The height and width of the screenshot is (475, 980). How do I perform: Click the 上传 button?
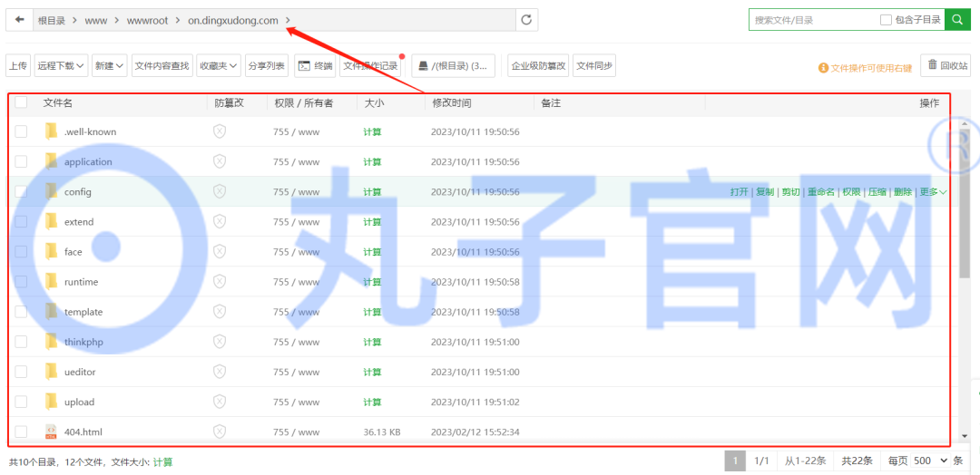[x=18, y=65]
